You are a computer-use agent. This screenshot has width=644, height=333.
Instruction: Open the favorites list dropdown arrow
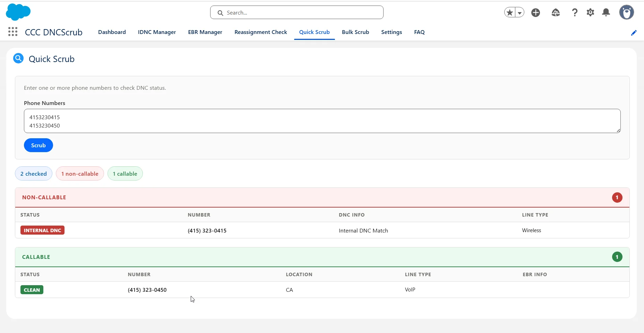[520, 12]
